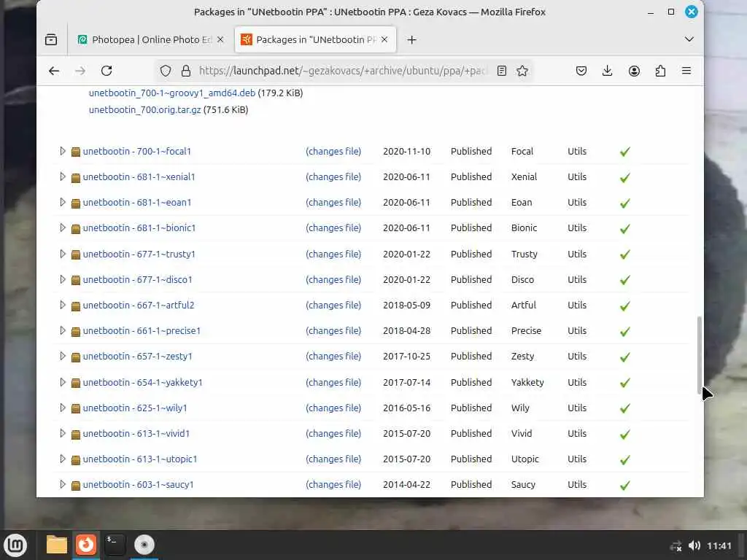Click the Yakkety series cell

527,382
